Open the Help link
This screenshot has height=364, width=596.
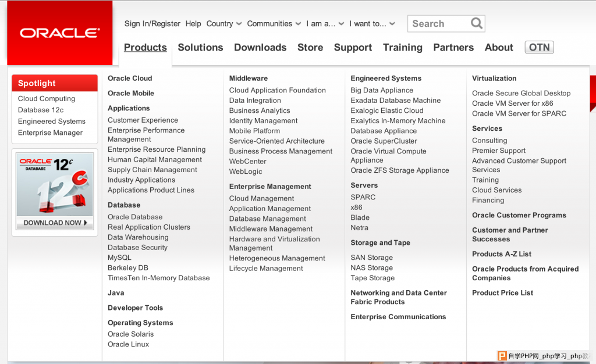click(193, 23)
